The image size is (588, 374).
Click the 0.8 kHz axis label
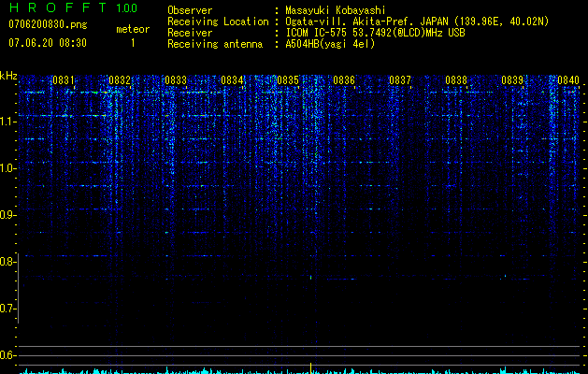(7, 262)
